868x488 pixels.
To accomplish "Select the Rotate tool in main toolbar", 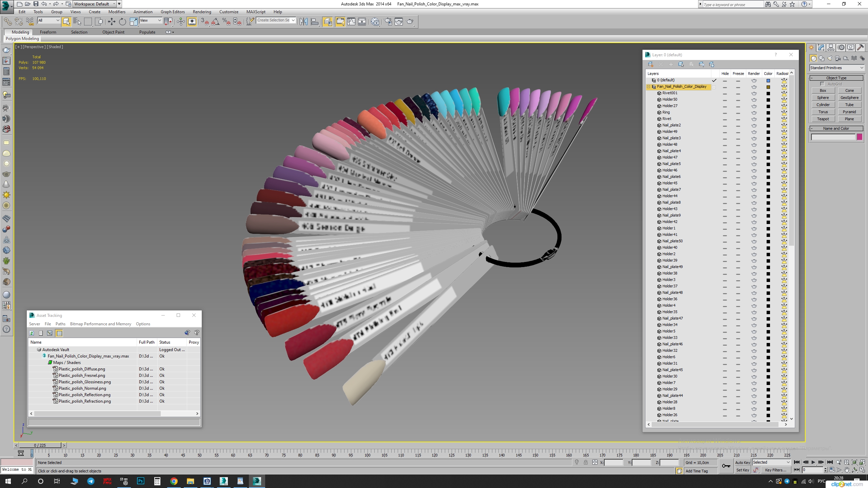I will [x=122, y=22].
